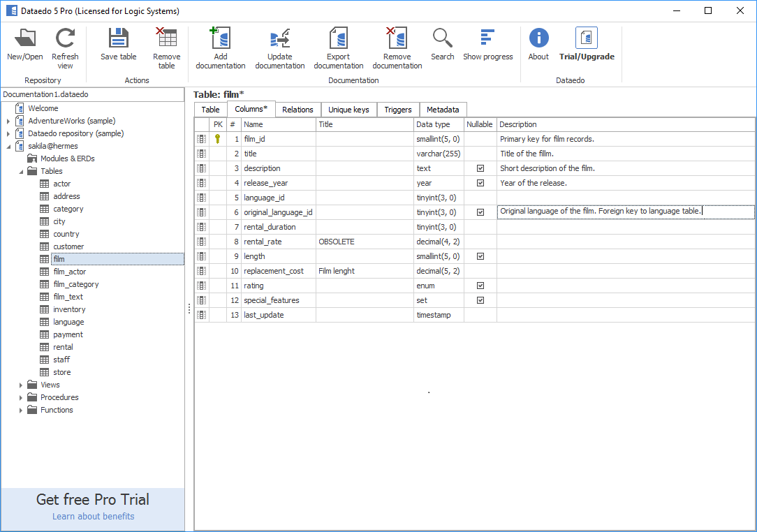The width and height of the screenshot is (757, 532).
Task: Click the Export documentation icon
Action: [x=338, y=39]
